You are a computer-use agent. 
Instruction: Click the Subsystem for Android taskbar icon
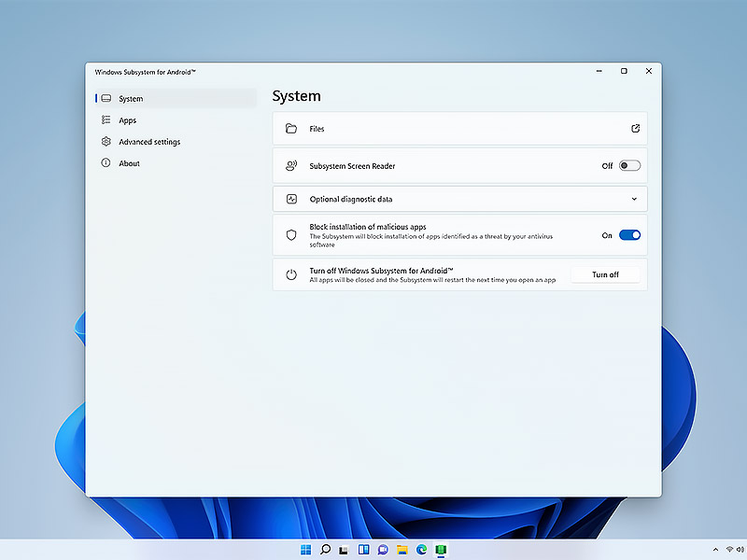click(441, 550)
